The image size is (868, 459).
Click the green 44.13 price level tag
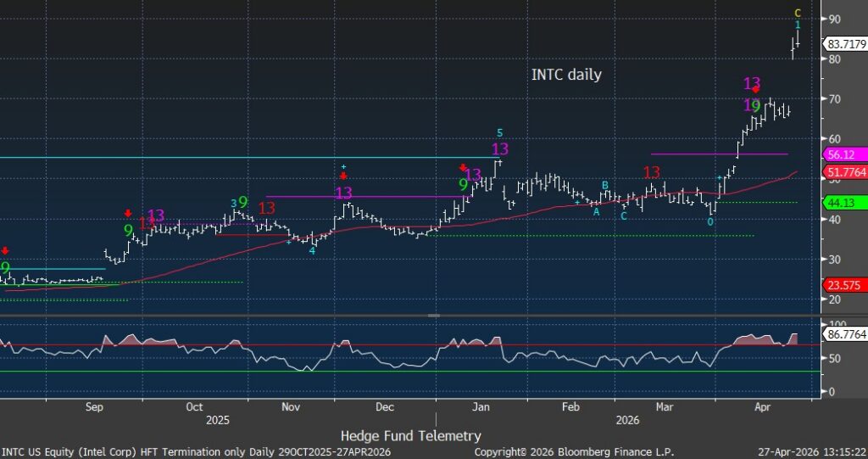843,202
